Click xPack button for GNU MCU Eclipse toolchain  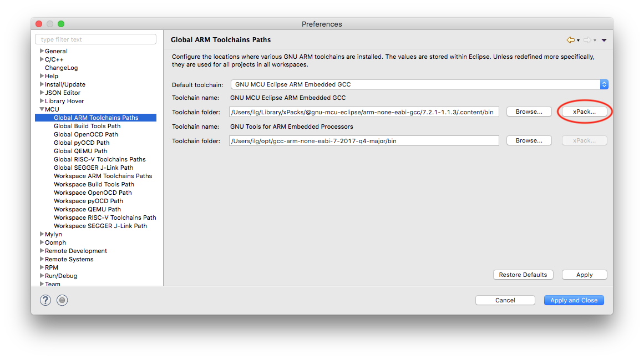[585, 112]
